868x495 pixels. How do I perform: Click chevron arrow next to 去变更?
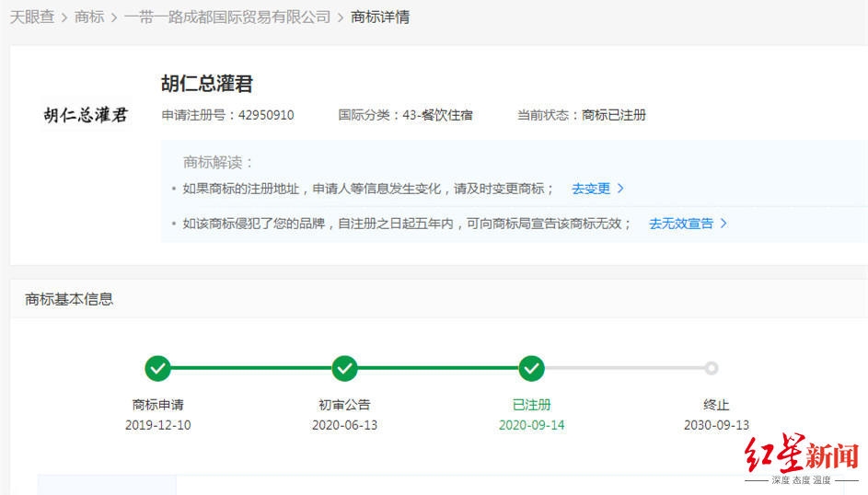620,189
